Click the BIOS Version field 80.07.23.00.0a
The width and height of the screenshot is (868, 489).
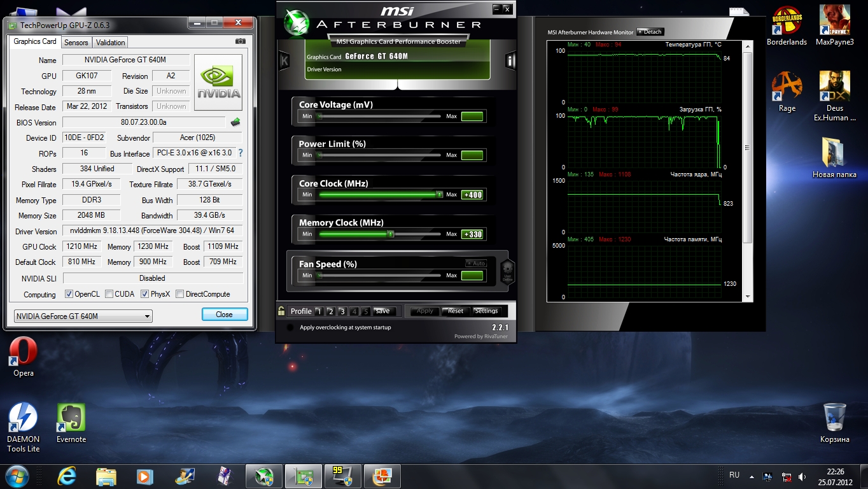[144, 122]
